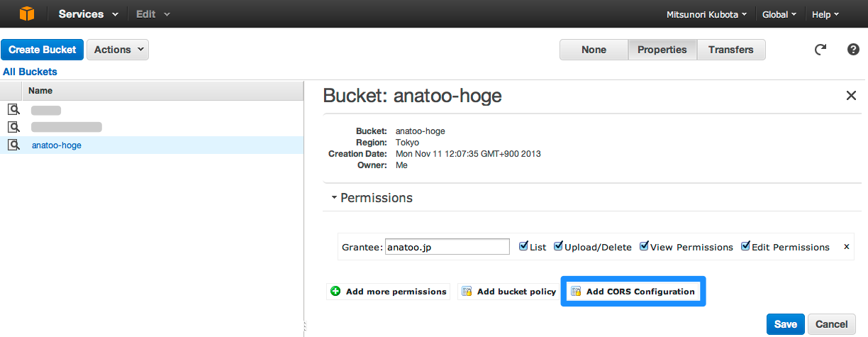Image resolution: width=868 pixels, height=337 pixels.
Task: Open help via the question mark icon
Action: click(x=853, y=50)
